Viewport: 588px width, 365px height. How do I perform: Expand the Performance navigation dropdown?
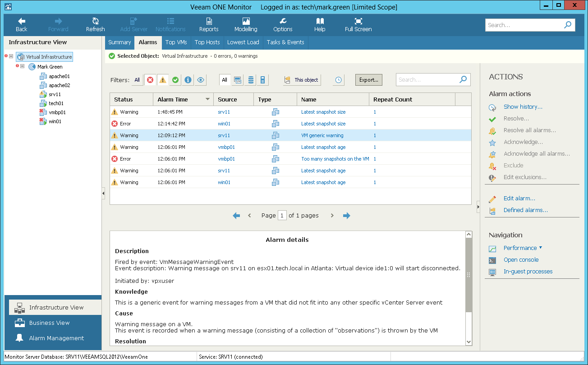coord(541,248)
